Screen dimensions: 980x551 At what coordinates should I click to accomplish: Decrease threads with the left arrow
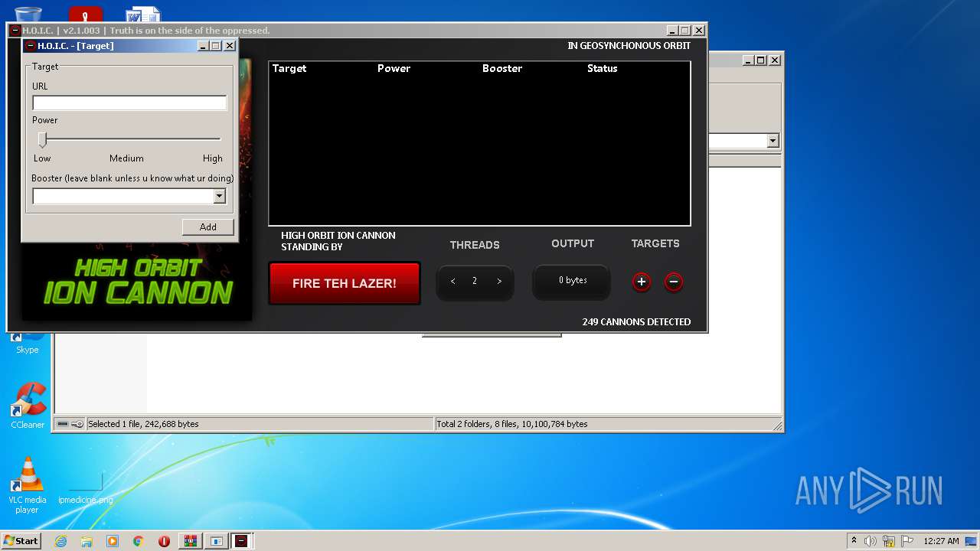click(x=452, y=282)
